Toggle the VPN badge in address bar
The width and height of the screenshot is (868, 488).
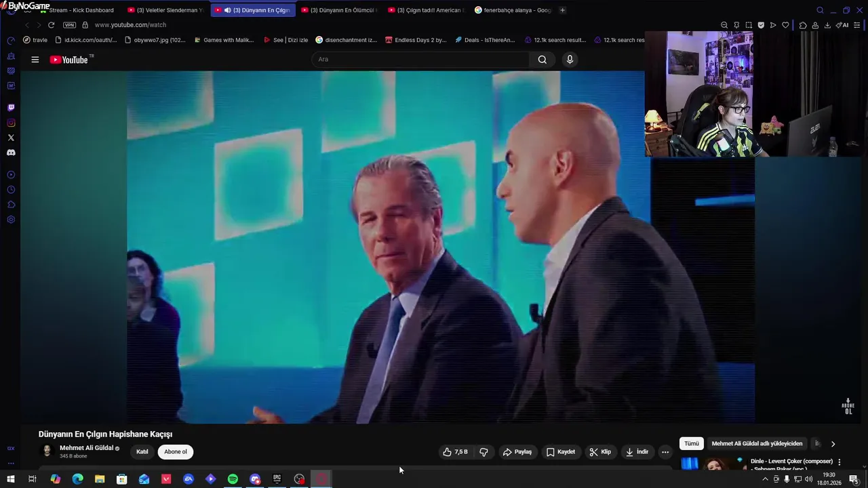point(69,25)
